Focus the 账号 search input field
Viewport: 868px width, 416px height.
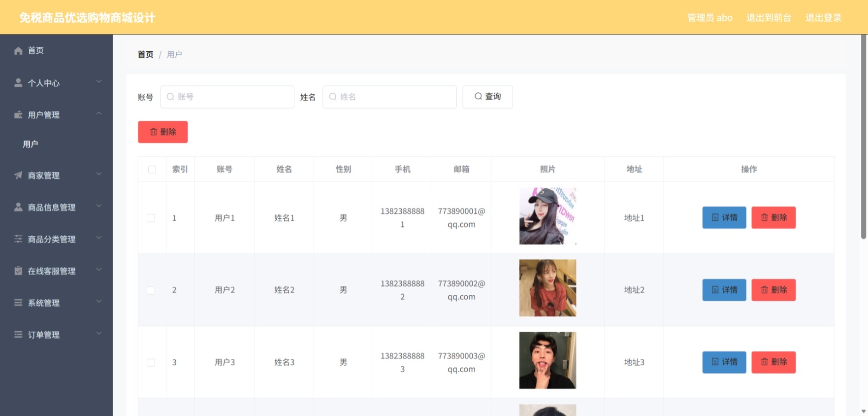coord(227,97)
